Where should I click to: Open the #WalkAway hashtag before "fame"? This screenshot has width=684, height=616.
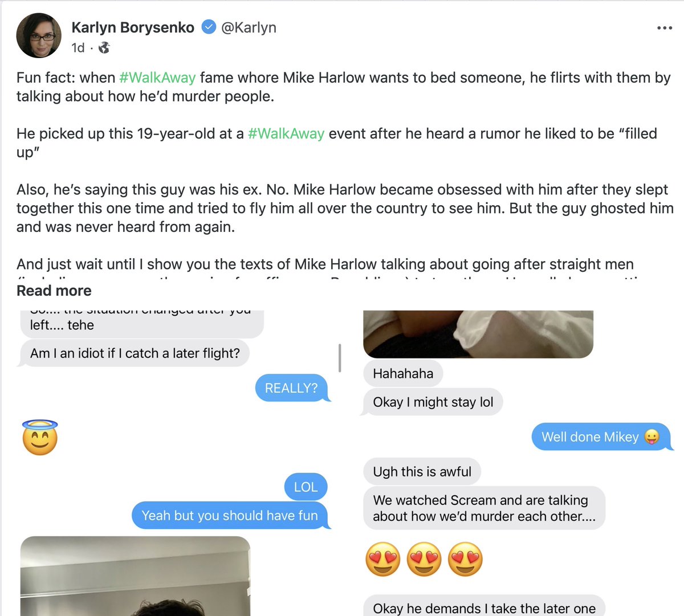click(157, 77)
